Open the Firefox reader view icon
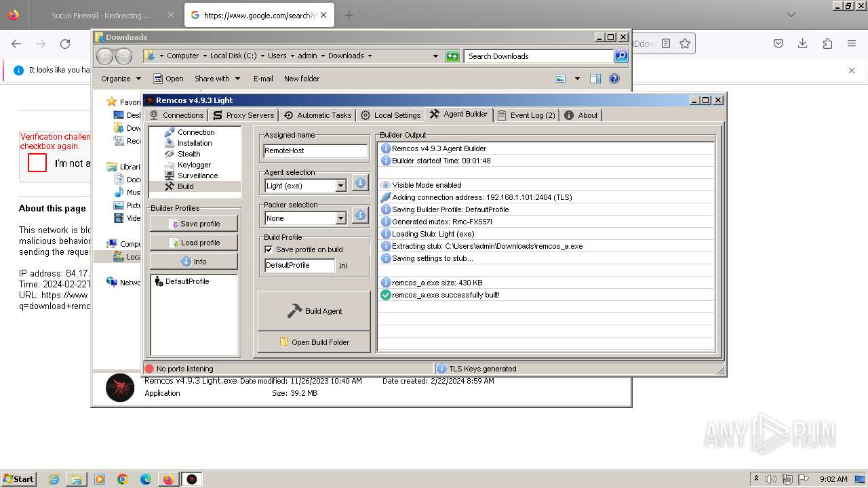Screen dimensions: 868x488 pyautogui.click(x=666, y=43)
